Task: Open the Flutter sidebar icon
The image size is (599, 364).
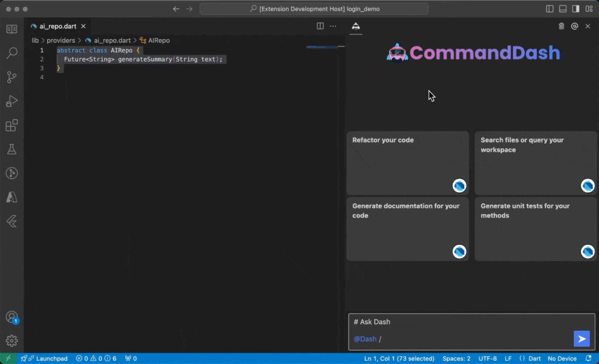Action: coord(12,221)
